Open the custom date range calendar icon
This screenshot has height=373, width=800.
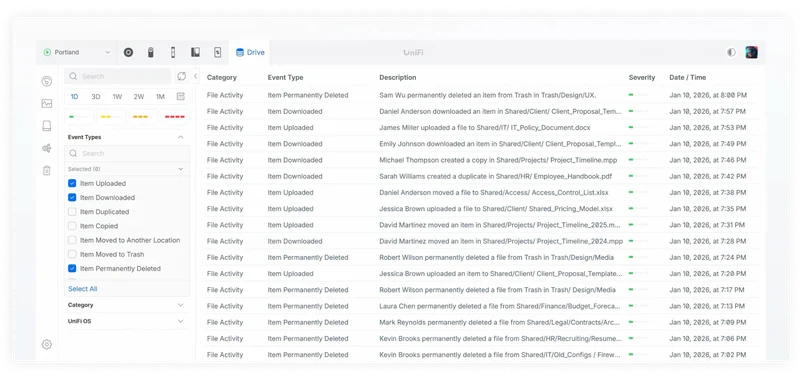[x=181, y=96]
